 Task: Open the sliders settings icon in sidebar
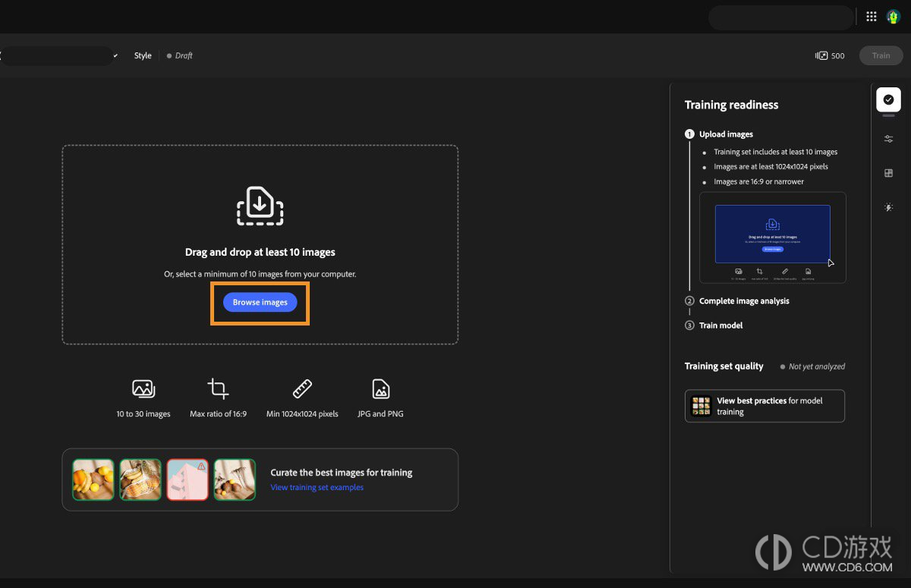click(x=888, y=139)
